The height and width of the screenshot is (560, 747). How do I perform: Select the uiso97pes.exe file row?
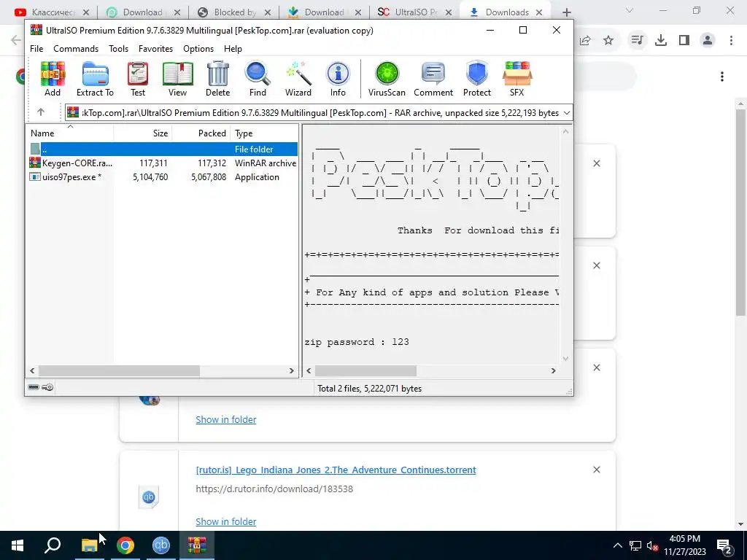pos(163,177)
